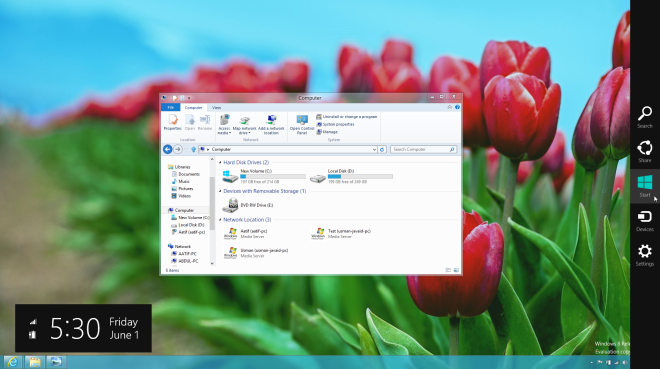Open Videos library in the navigation pane
Image resolution: width=660 pixels, height=369 pixels.
coord(181,196)
